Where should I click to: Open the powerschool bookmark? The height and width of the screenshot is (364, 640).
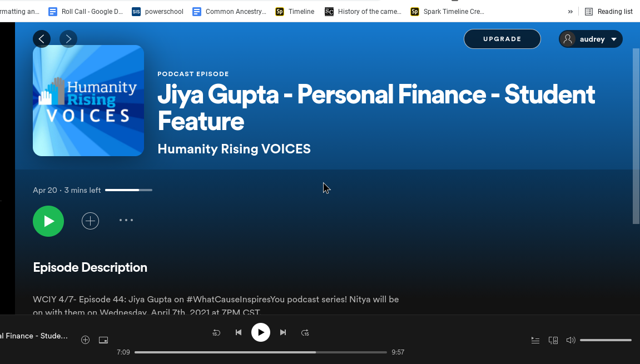tap(157, 12)
